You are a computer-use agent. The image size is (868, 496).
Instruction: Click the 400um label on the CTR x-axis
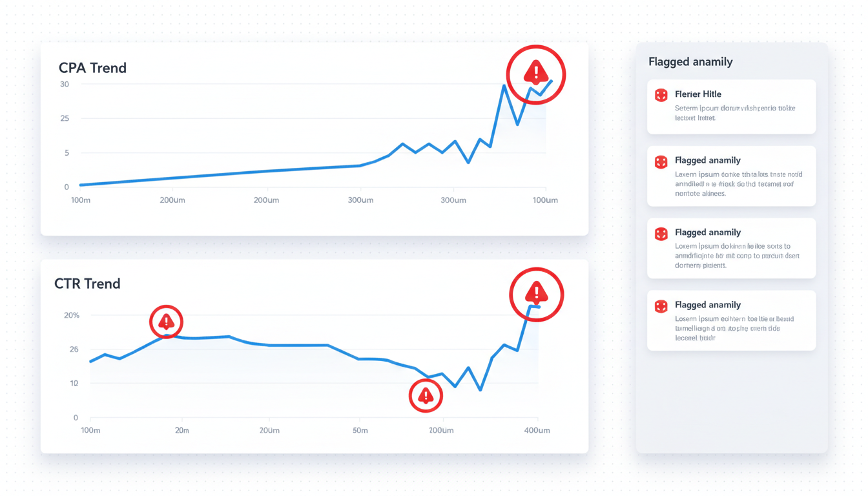coord(537,430)
